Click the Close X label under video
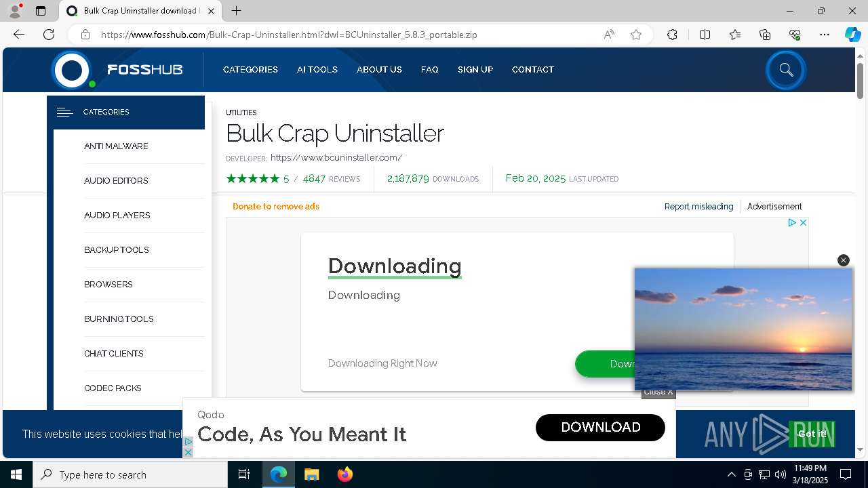The image size is (868, 488). [658, 392]
